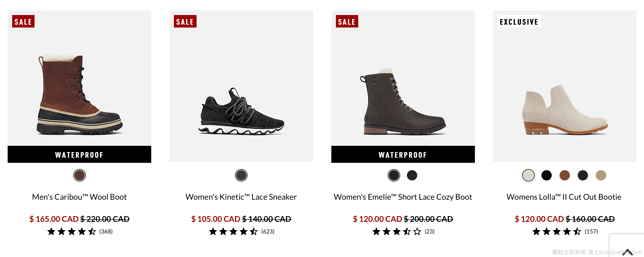Pick the black Lolla Bootie color swatch

click(546, 175)
